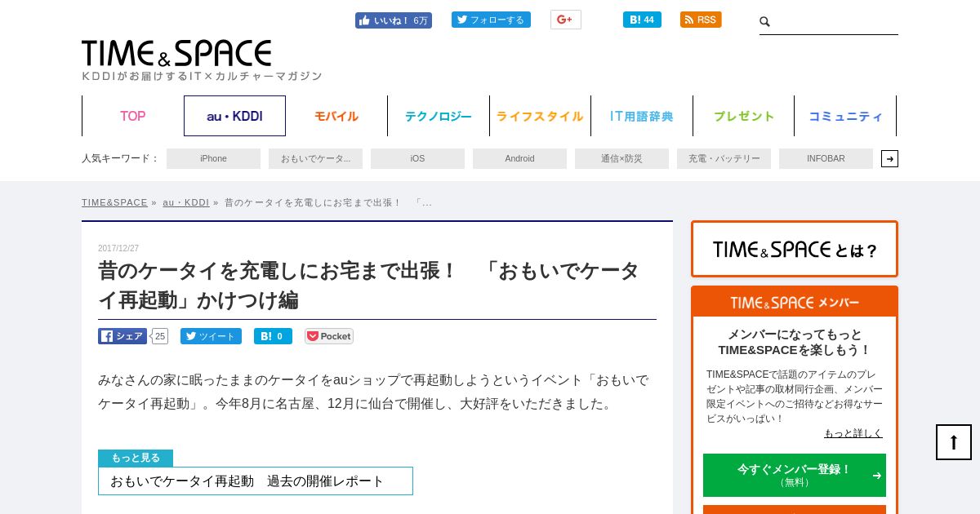Select the au・KDDI navigation tab
The width and height of the screenshot is (980, 514).
coord(234,116)
